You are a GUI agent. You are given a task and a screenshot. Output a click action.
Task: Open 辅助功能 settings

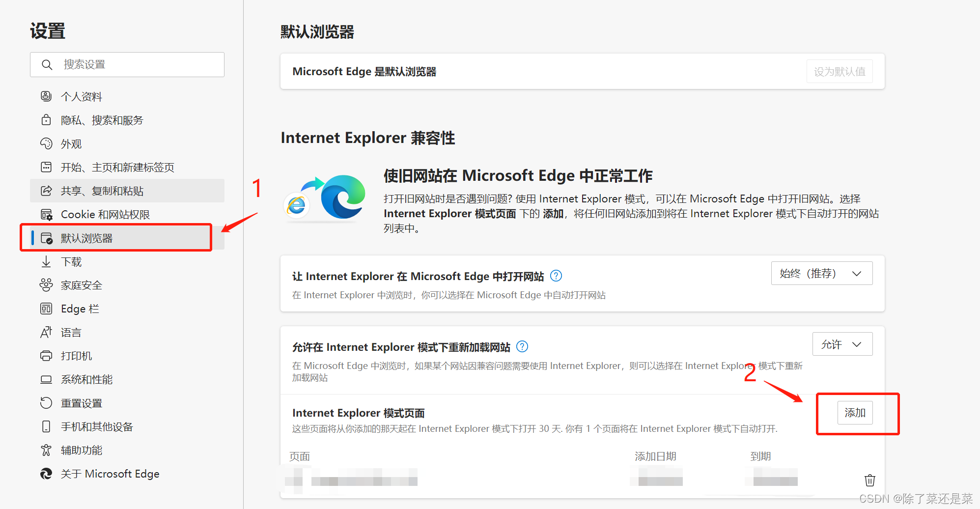click(x=127, y=450)
